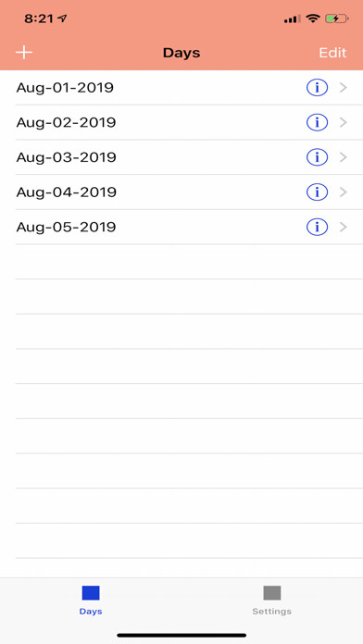Tap the blue Days tab icon
The width and height of the screenshot is (363, 644).
click(91, 593)
